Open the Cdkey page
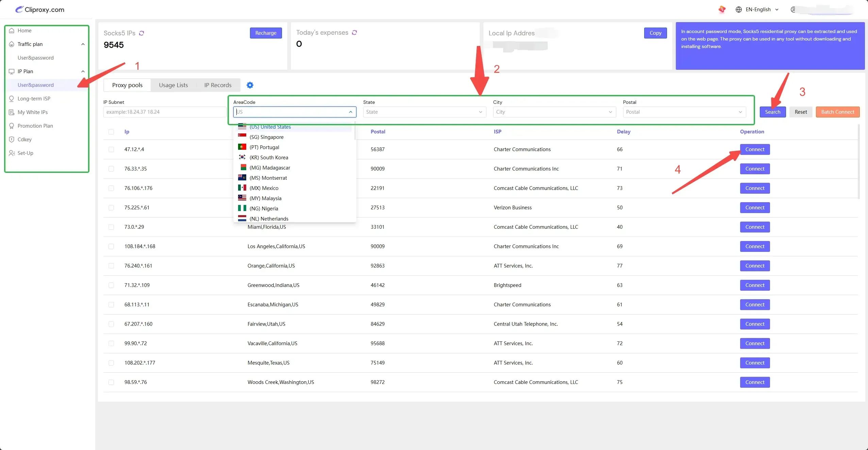 tap(24, 139)
